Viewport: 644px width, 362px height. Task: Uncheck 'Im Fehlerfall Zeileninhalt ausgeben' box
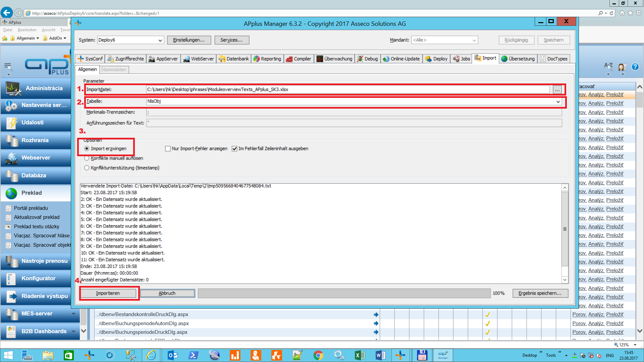point(234,148)
